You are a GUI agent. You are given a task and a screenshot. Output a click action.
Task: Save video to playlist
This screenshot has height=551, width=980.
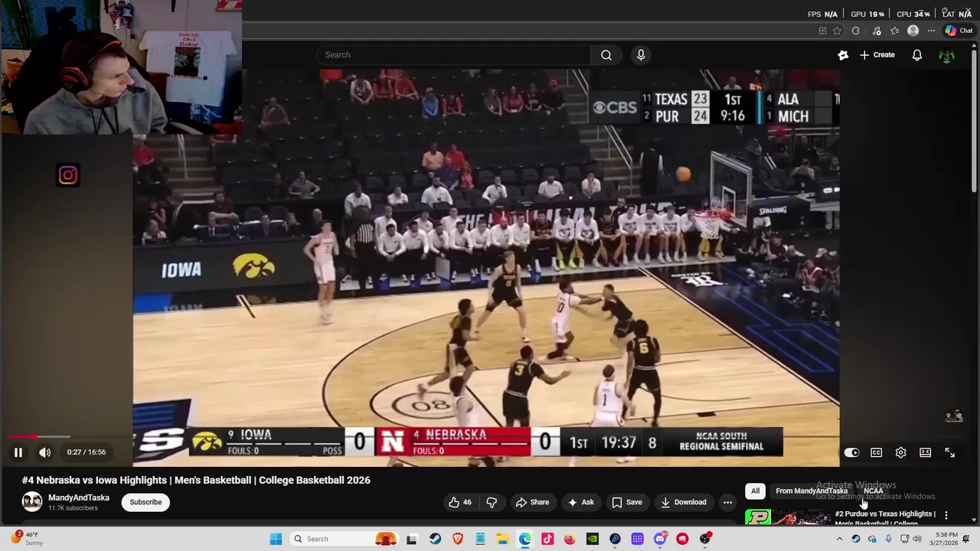pos(626,502)
